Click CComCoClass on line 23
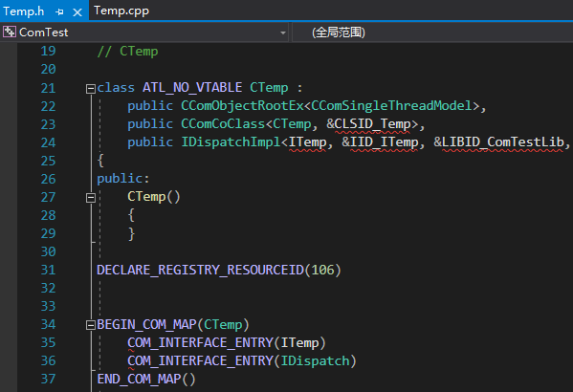573x392 pixels. tap(223, 124)
